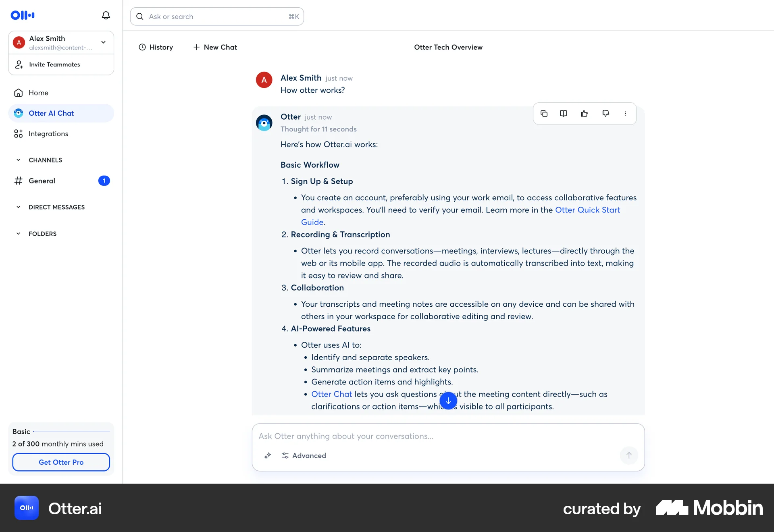Focus the Ask or search field
This screenshot has height=532, width=774.
click(217, 17)
